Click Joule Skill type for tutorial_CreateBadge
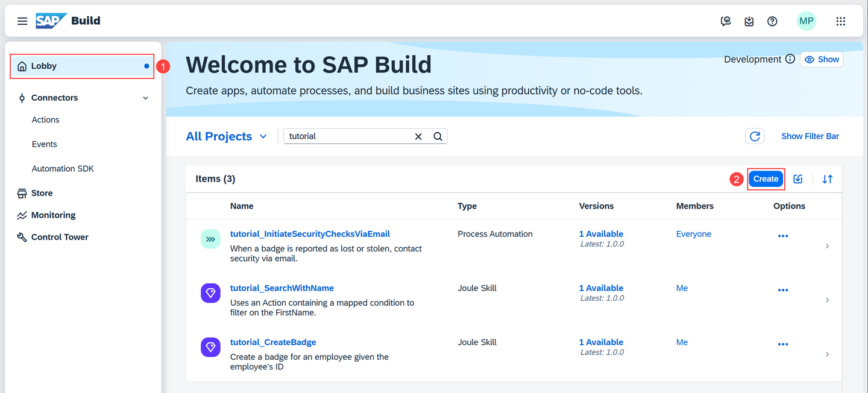The width and height of the screenshot is (868, 393). tap(477, 342)
